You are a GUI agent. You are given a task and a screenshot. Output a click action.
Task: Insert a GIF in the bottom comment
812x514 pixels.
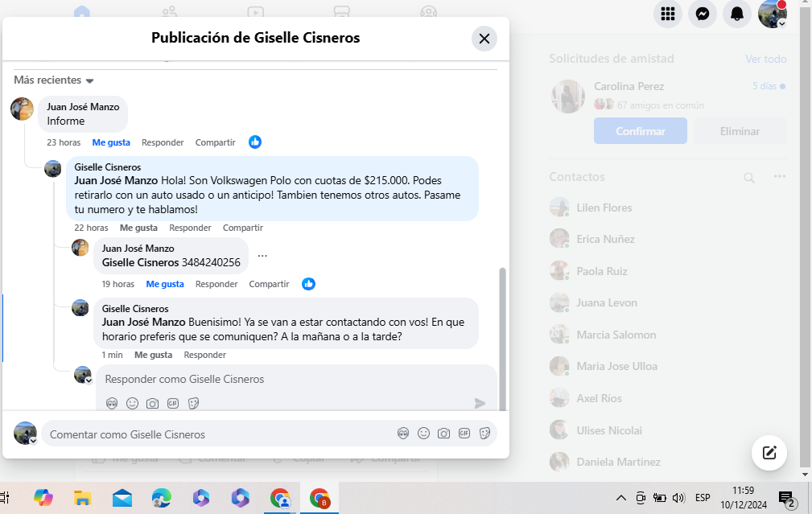(464, 434)
